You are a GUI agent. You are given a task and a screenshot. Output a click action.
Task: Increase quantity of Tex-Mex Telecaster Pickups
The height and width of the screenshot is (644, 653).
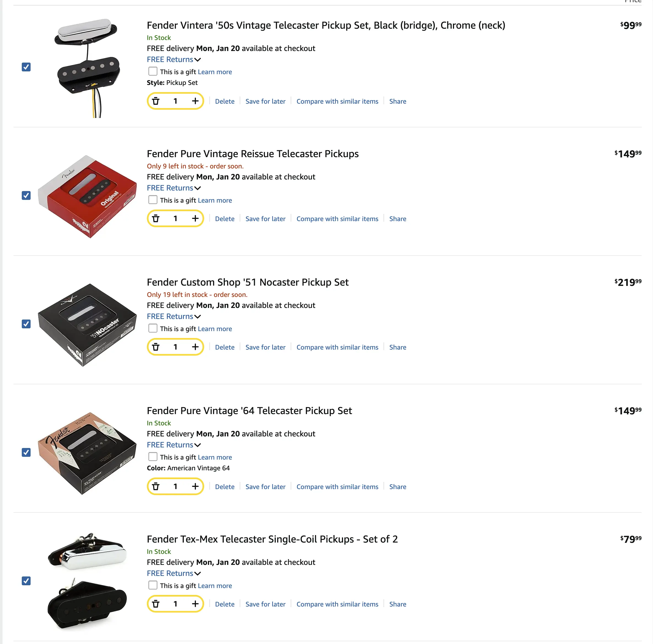[195, 604]
